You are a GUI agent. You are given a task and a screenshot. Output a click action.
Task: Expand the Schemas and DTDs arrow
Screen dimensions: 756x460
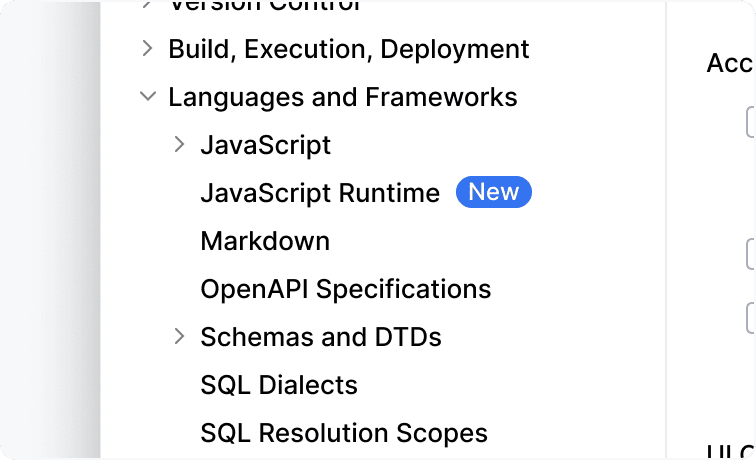179,337
